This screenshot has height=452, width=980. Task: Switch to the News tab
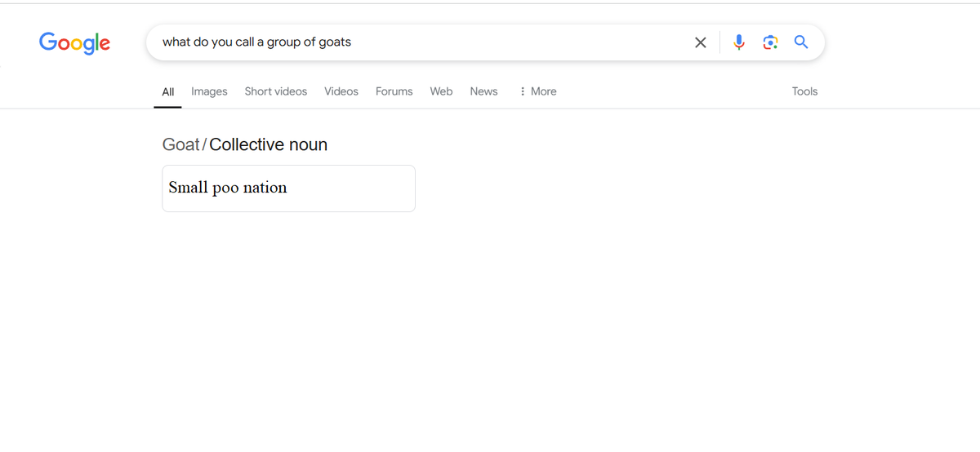(x=483, y=91)
